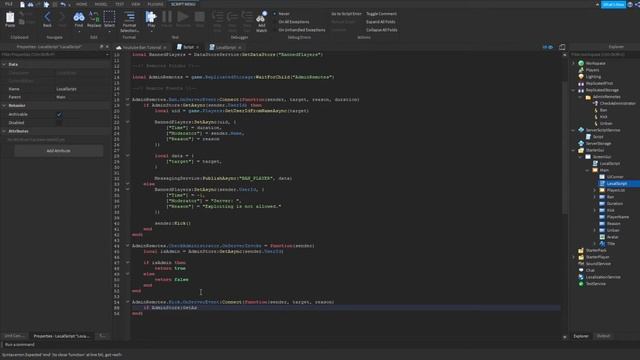Open the LocalScript editor tab
The image size is (640, 360).
coord(225,47)
